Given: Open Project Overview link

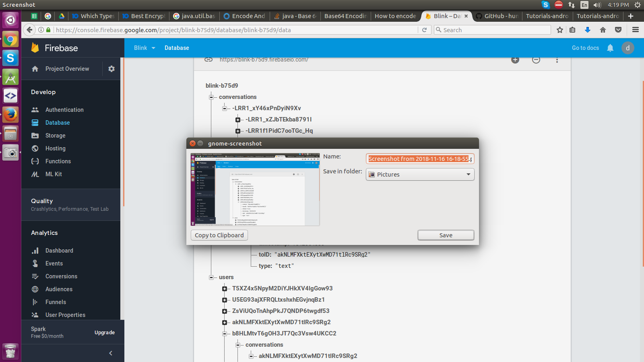Looking at the screenshot, I should 67,69.
